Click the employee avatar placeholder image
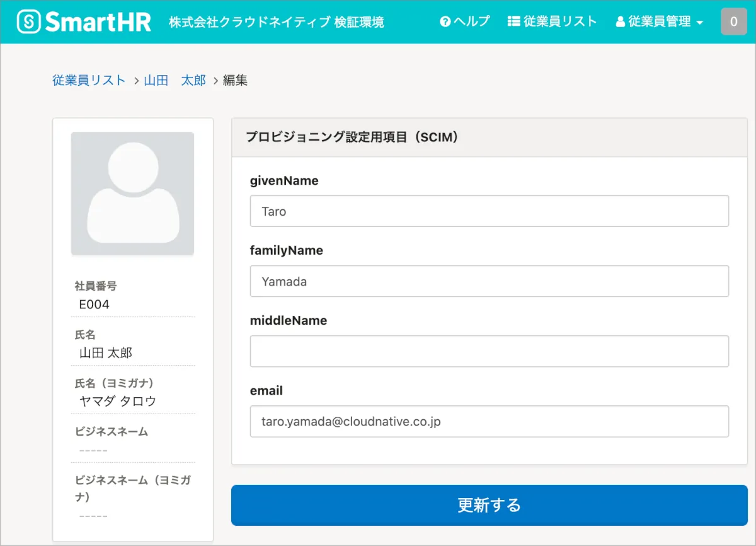 pos(132,194)
